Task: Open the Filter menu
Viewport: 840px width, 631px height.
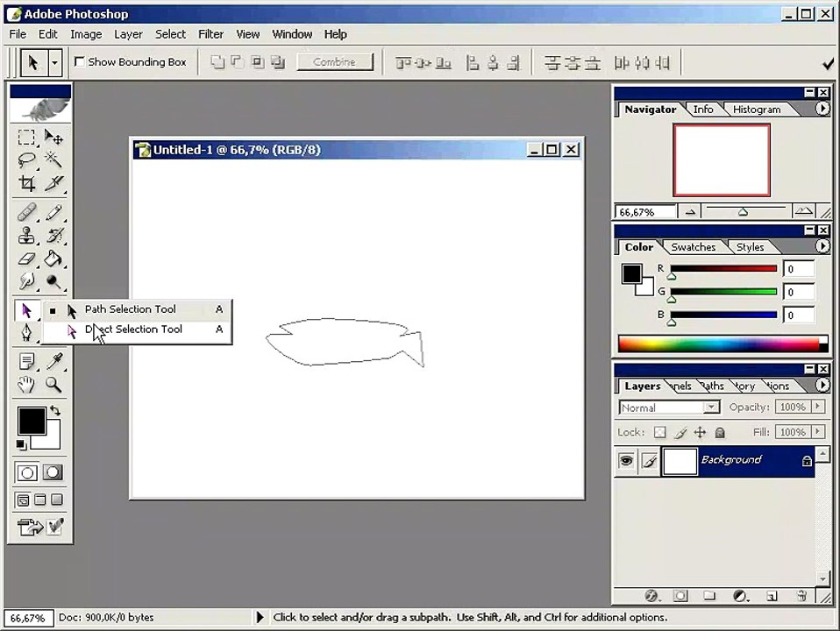Action: point(210,34)
